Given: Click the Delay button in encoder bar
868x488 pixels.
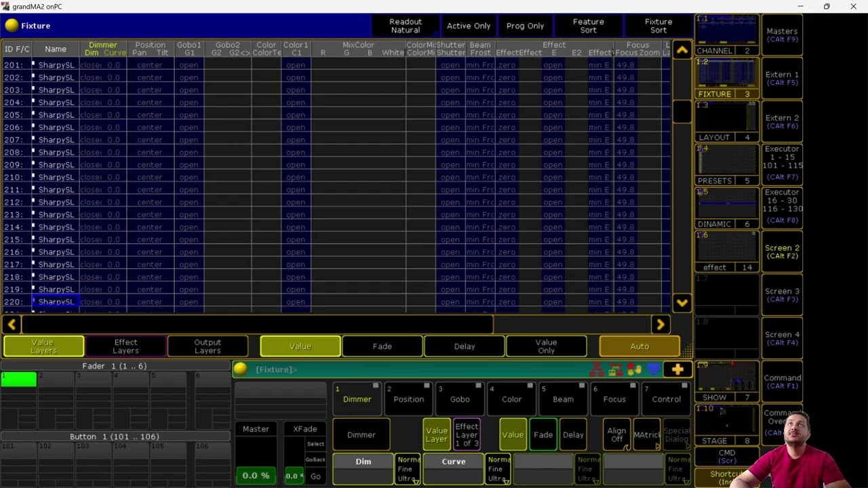Looking at the screenshot, I should (x=573, y=434).
